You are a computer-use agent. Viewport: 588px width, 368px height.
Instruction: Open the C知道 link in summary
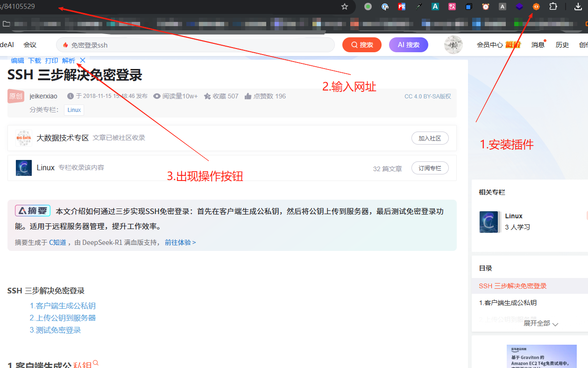58,243
